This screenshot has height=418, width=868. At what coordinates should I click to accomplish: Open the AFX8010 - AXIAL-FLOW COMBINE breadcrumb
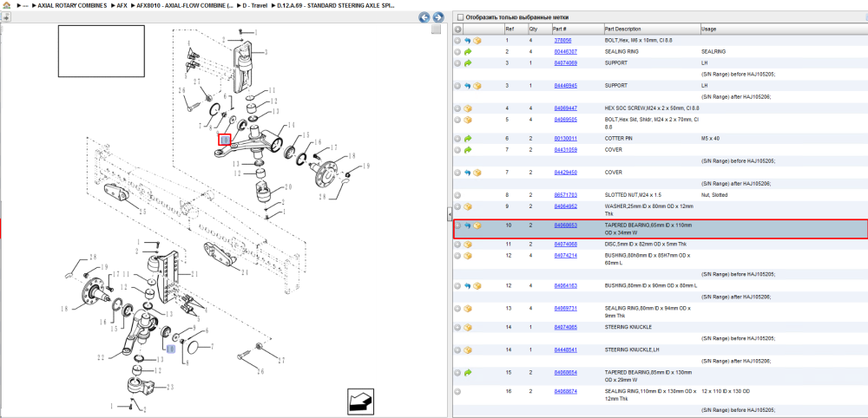tap(184, 5)
